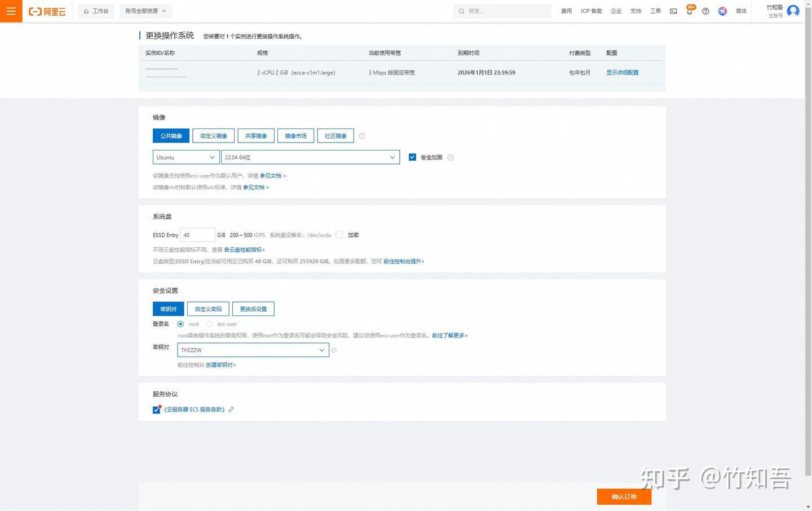Select the ecs-user login name radio
Viewport: 812px width, 511px height.
point(209,324)
